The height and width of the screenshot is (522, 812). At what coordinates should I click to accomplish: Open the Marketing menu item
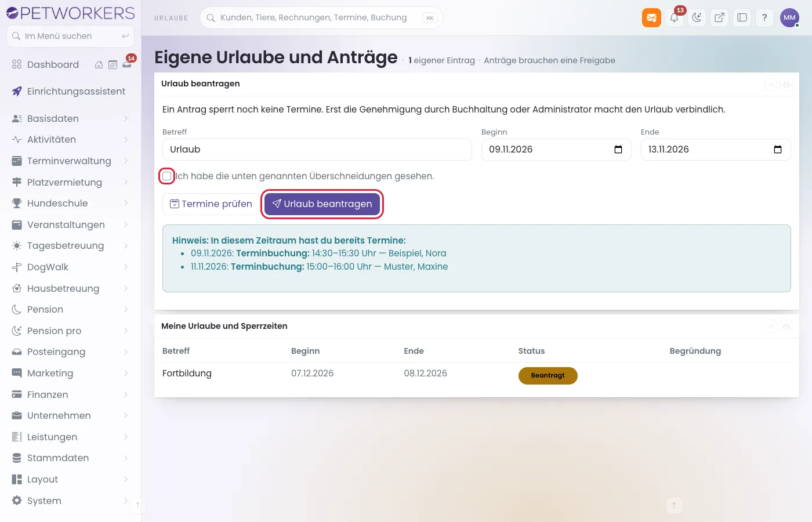point(70,373)
